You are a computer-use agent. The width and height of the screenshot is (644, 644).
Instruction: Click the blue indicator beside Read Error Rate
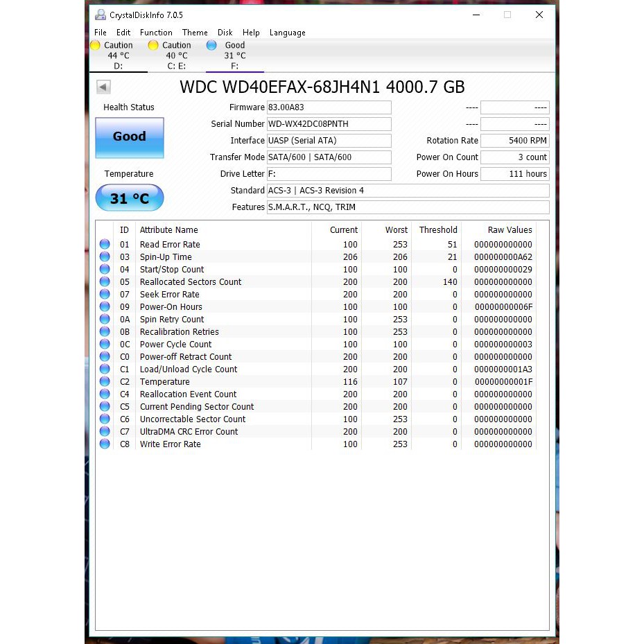click(x=105, y=244)
